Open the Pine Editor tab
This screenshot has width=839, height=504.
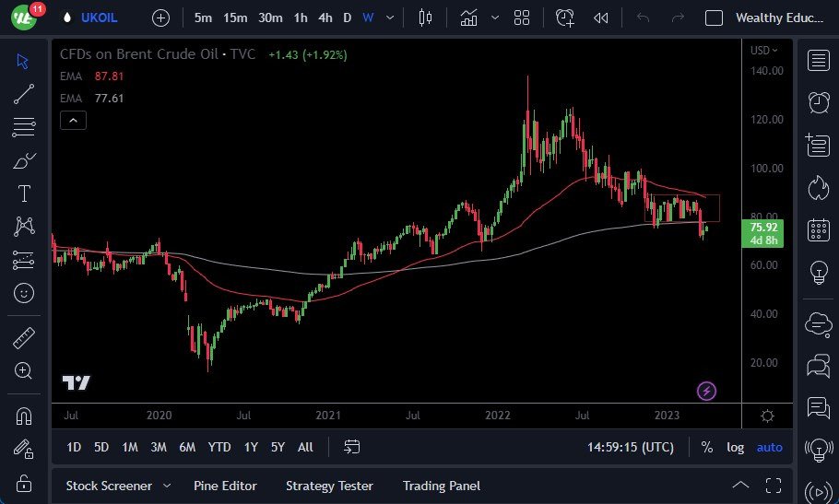tap(225, 486)
